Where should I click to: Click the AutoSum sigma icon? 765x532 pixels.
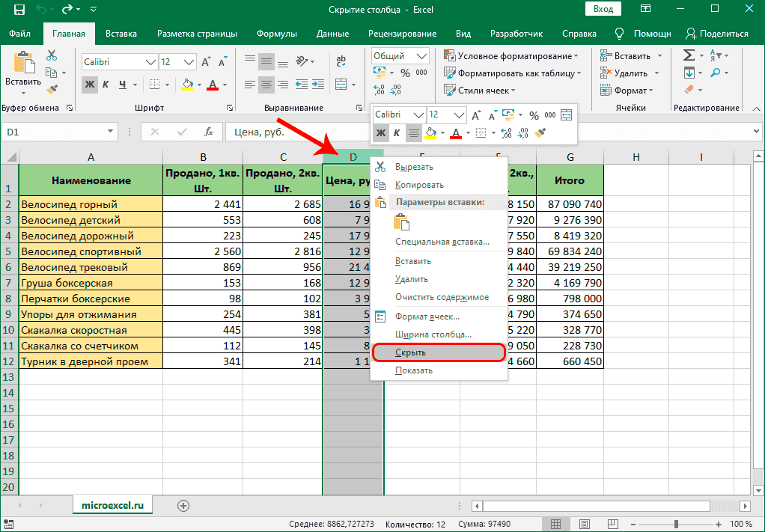coord(689,55)
